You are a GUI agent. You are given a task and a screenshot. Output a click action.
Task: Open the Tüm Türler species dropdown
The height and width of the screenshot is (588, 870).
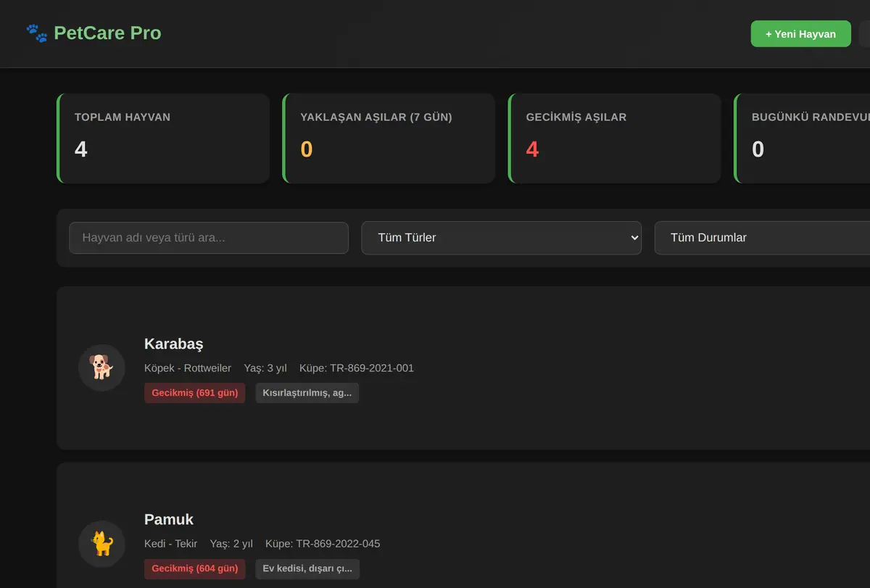pyautogui.click(x=502, y=238)
